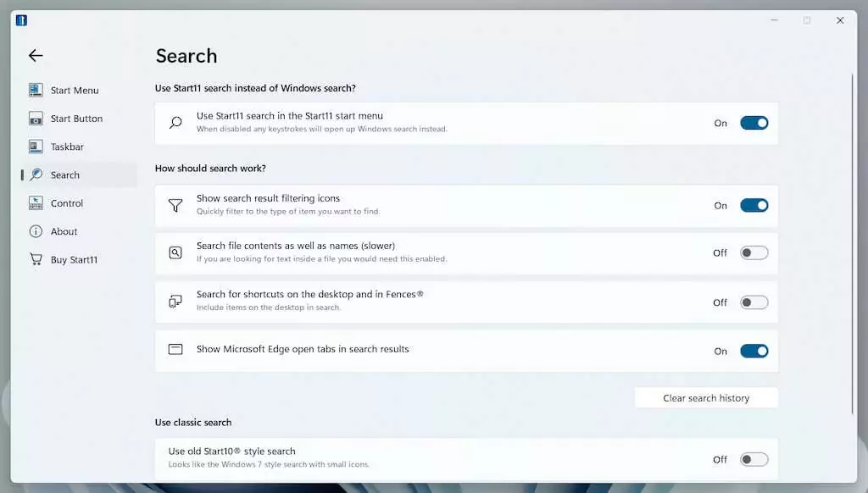Click the Control keyboard sidebar icon
The height and width of the screenshot is (493, 868).
[36, 203]
